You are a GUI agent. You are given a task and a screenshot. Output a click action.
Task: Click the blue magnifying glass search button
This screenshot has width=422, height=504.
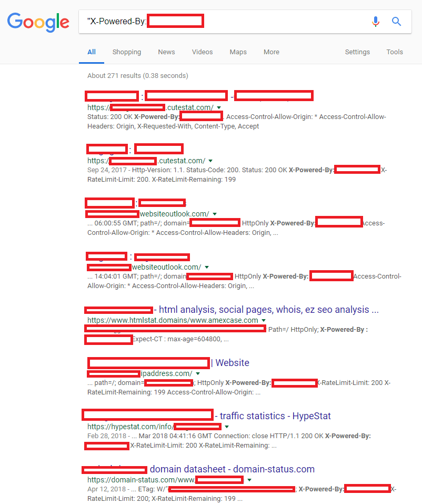pos(397,22)
